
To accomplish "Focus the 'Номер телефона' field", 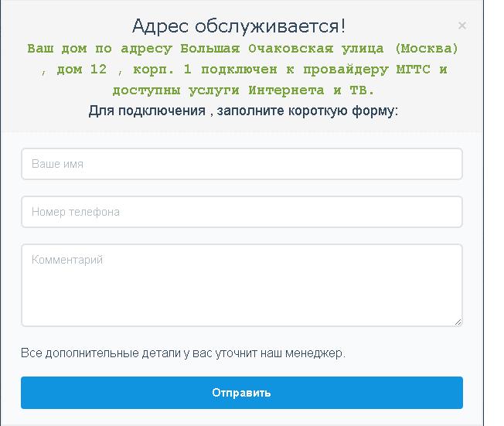I will pyautogui.click(x=241, y=212).
